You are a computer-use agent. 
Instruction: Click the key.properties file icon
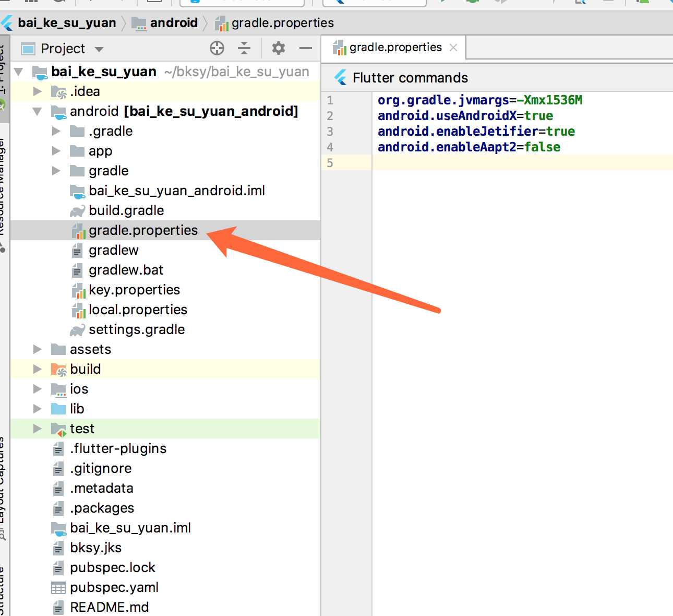(78, 290)
